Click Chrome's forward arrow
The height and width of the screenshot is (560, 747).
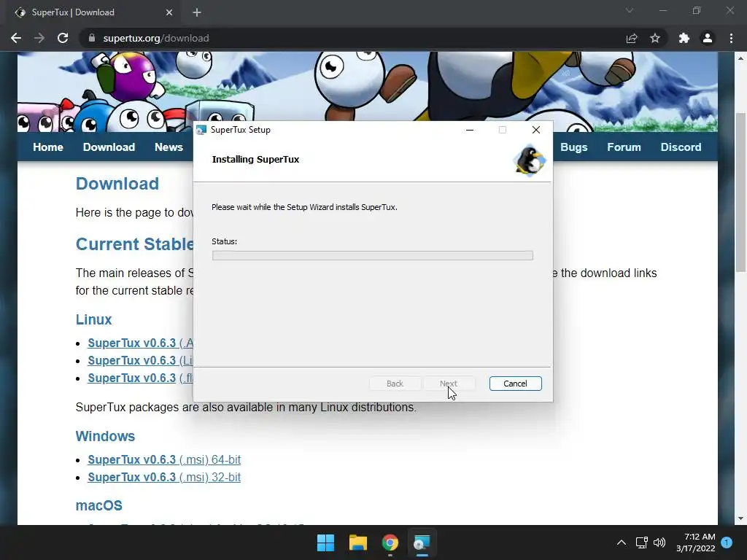pyautogui.click(x=39, y=38)
